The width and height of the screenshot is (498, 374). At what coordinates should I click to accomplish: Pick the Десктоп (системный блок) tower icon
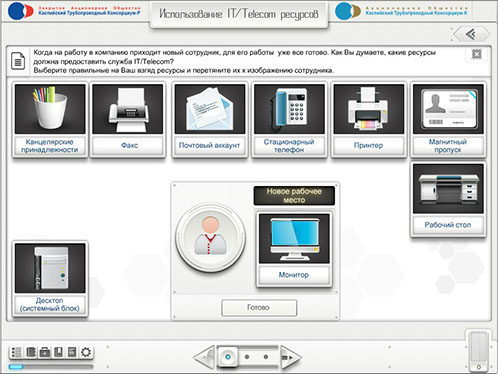pyautogui.click(x=50, y=268)
